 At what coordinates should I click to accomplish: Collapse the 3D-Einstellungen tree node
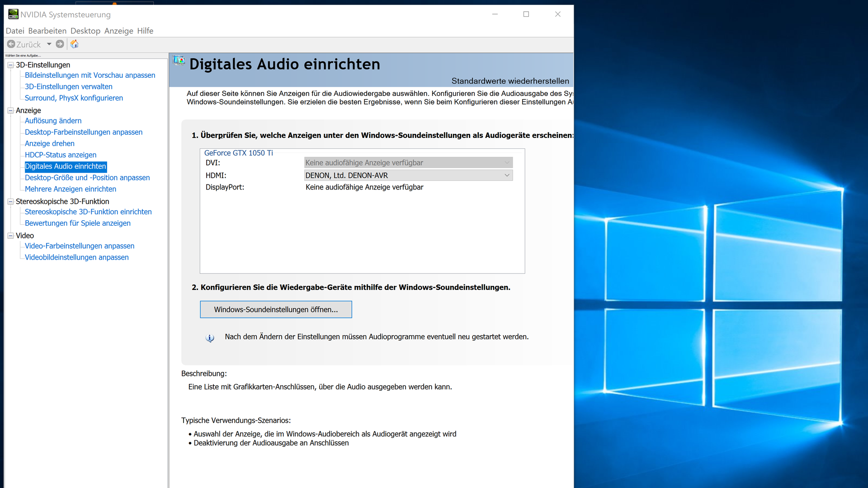click(10, 65)
